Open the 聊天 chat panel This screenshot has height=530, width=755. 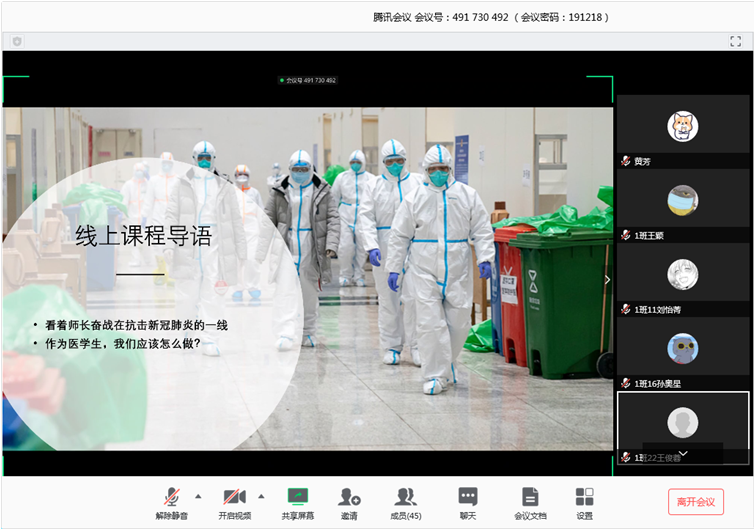[x=467, y=501]
